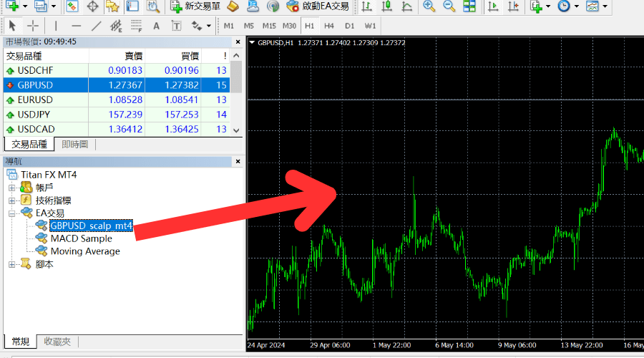Select the Crosshair tool
Image resolution: width=644 pixels, height=358 pixels.
pyautogui.click(x=33, y=26)
